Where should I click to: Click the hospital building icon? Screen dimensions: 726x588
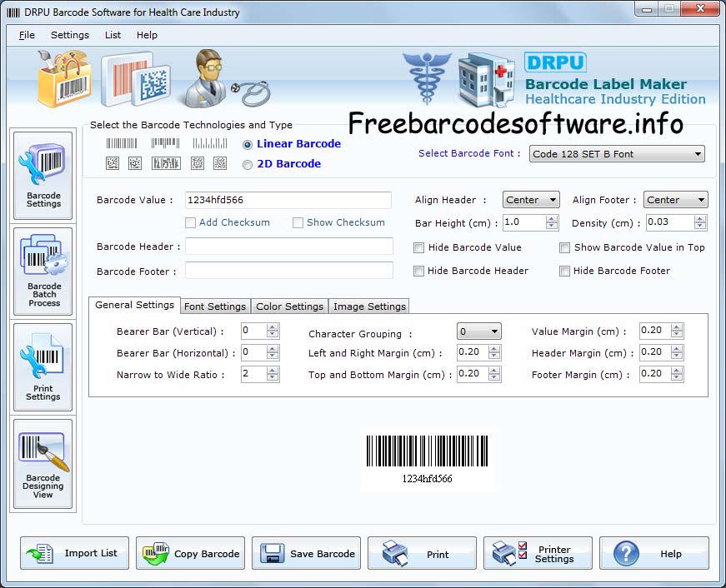coord(487,80)
